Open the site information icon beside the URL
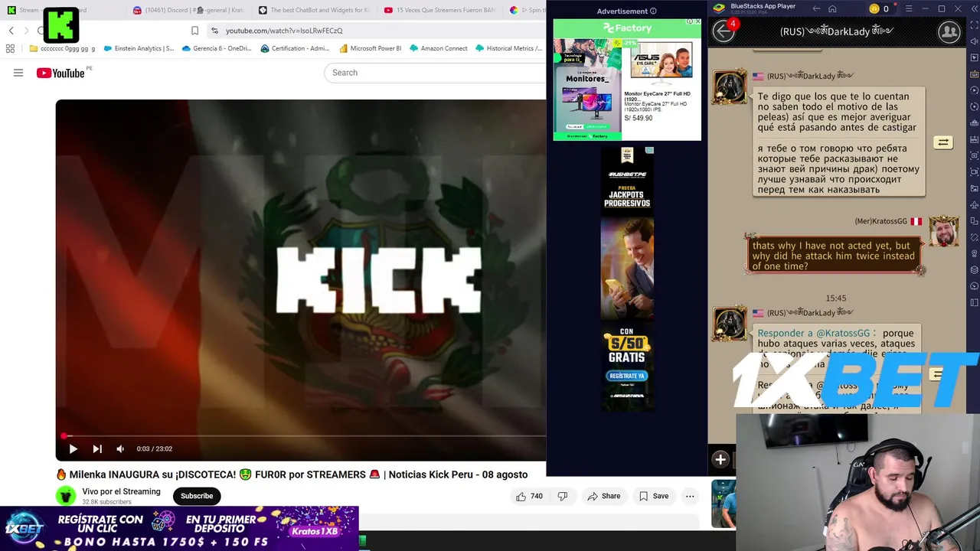The image size is (980, 551). tap(215, 31)
